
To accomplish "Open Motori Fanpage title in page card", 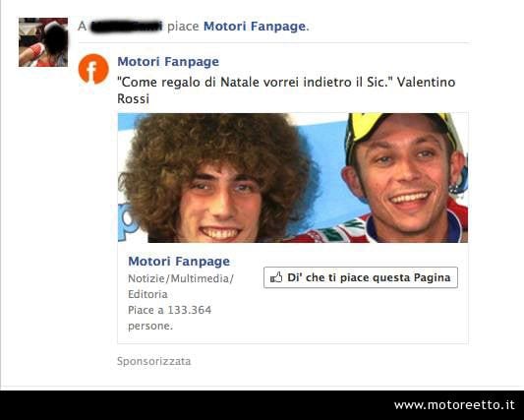I will click(x=179, y=262).
